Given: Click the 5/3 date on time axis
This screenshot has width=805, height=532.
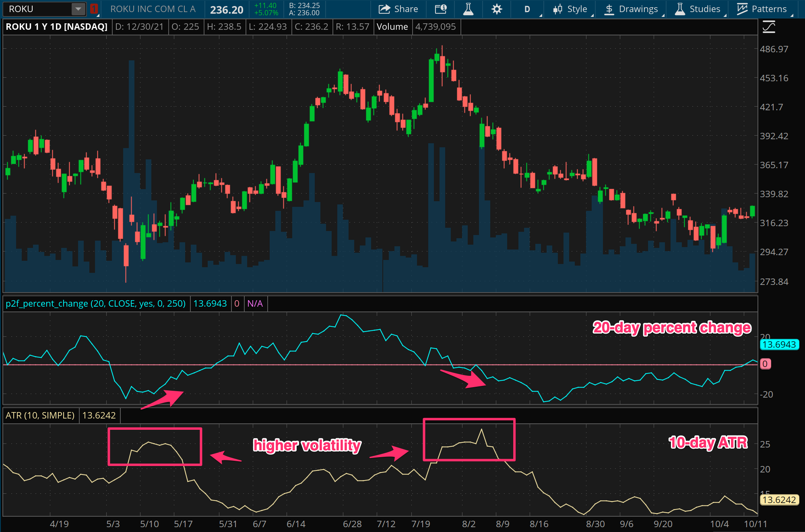Looking at the screenshot, I should click(113, 524).
